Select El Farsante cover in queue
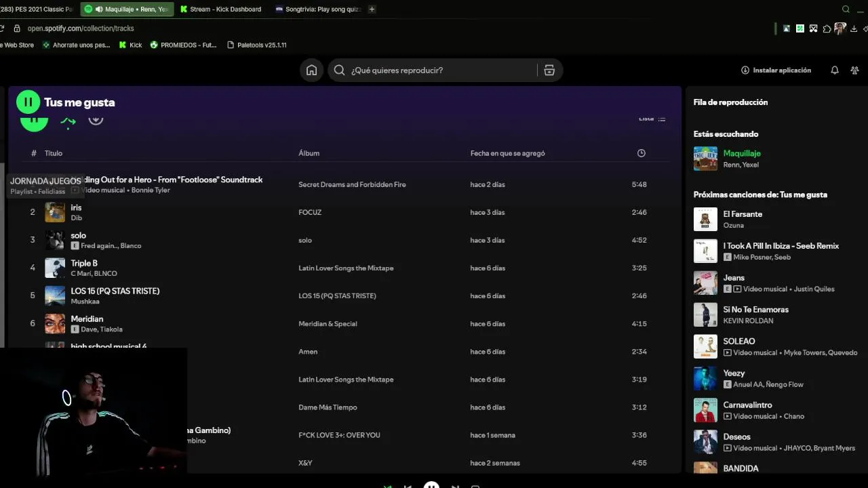Viewport: 868px width, 488px height. 705,219
